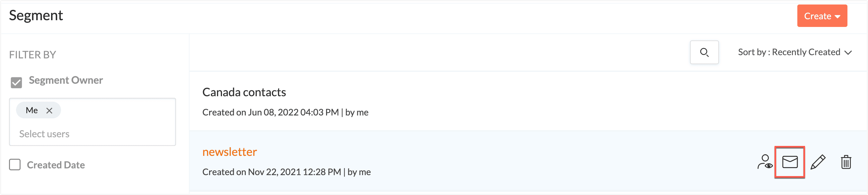The image size is (868, 195).
Task: Click the Segment Owner label text
Action: (66, 80)
